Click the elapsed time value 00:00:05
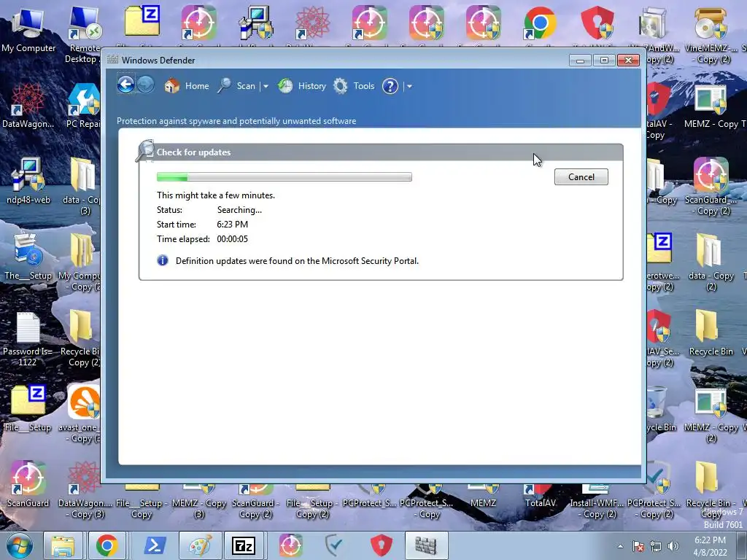The width and height of the screenshot is (747, 560). click(233, 239)
